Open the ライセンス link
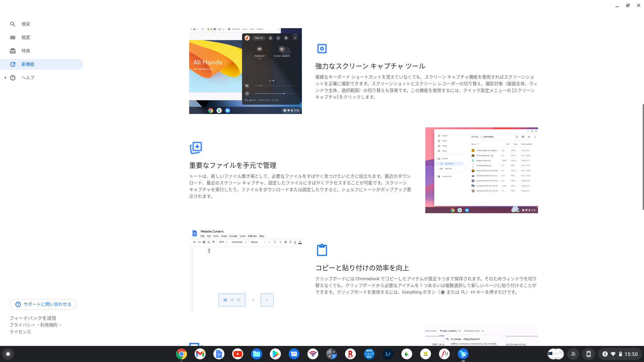The height and width of the screenshot is (362, 644). click(x=20, y=332)
